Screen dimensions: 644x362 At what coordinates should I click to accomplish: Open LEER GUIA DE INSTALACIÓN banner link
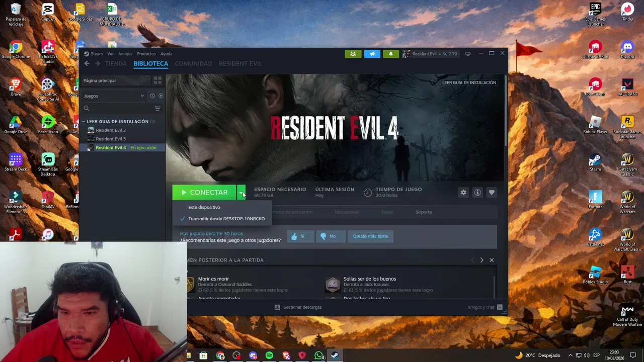pyautogui.click(x=469, y=82)
